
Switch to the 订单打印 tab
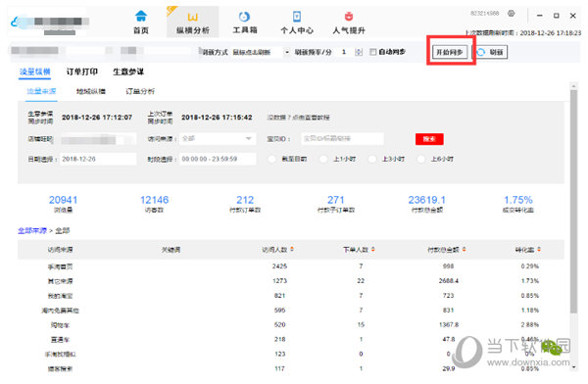click(82, 72)
